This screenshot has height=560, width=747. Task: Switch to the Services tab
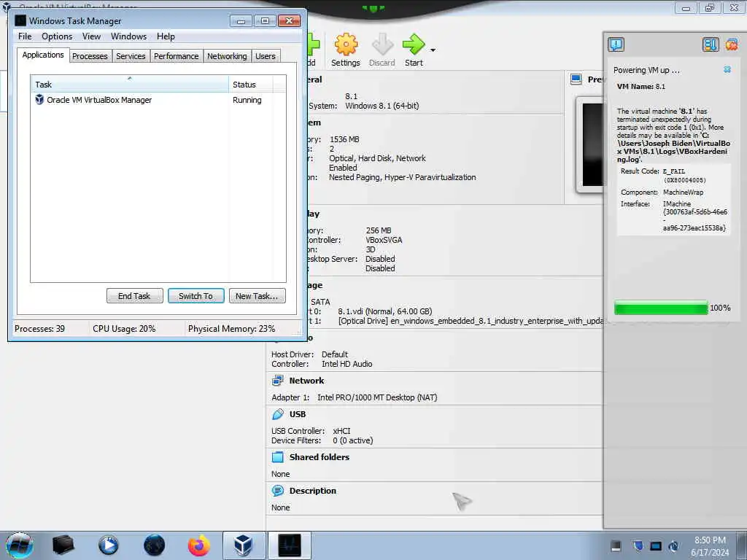click(131, 56)
